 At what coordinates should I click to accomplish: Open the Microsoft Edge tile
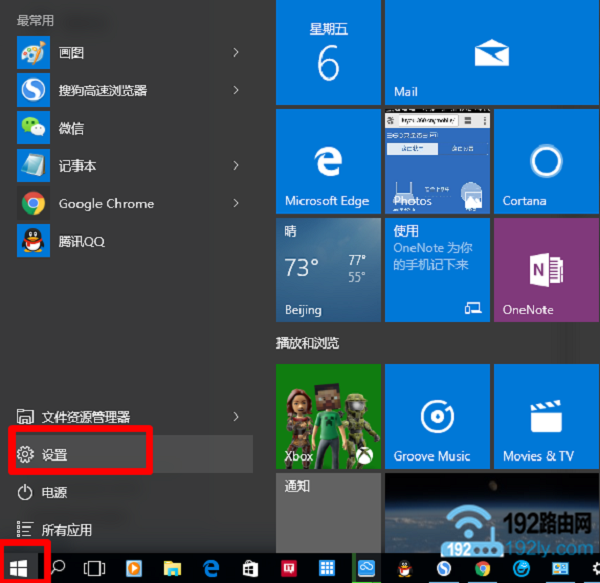click(x=328, y=161)
